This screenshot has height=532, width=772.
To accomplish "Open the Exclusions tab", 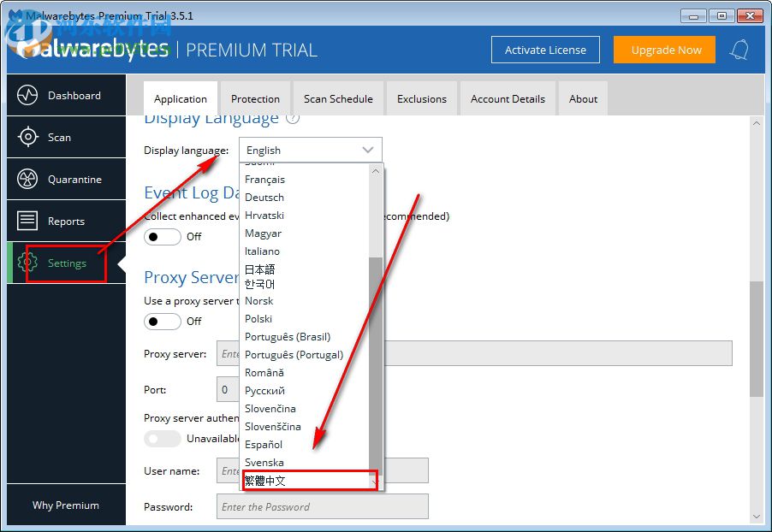I will (x=421, y=98).
